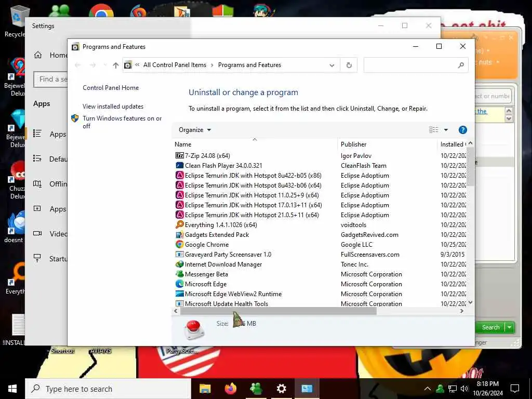The height and width of the screenshot is (399, 532).
Task: Open Settings gear on the taskbar
Action: (x=281, y=389)
